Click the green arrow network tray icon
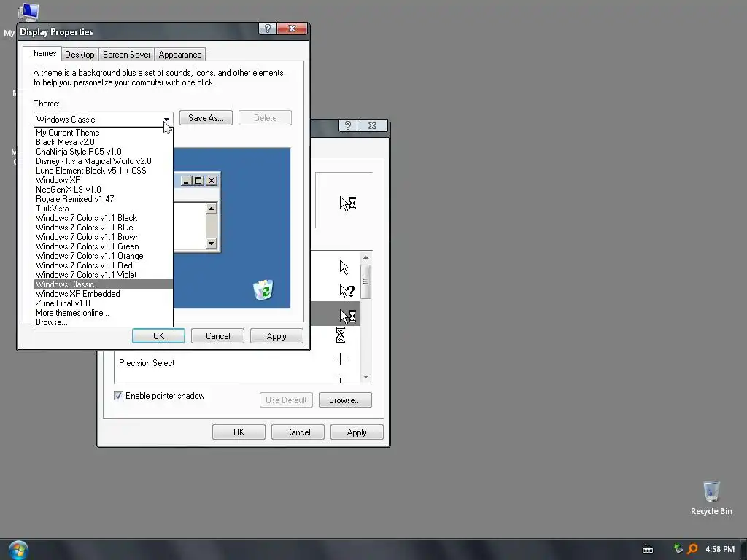Viewport: 747px width, 560px height. [x=678, y=549]
